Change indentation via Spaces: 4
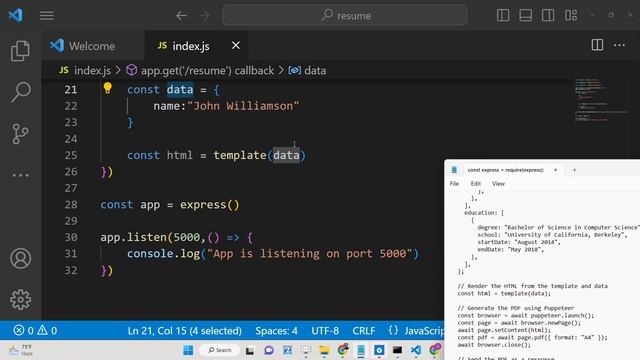Image resolution: width=640 pixels, height=360 pixels. click(x=276, y=330)
